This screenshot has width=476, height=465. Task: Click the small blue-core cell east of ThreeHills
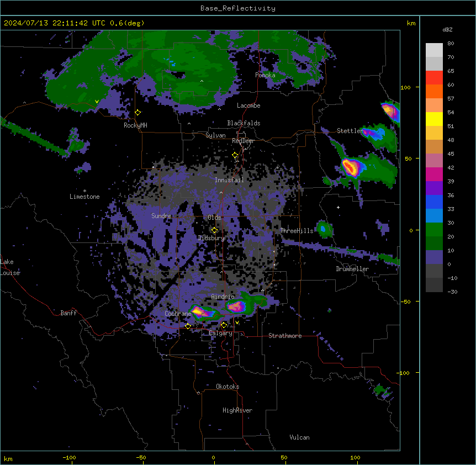pos(323,229)
